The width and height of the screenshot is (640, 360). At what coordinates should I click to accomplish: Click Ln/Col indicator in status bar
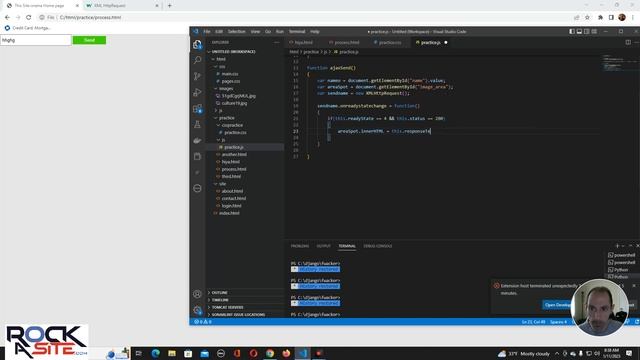(x=533, y=322)
